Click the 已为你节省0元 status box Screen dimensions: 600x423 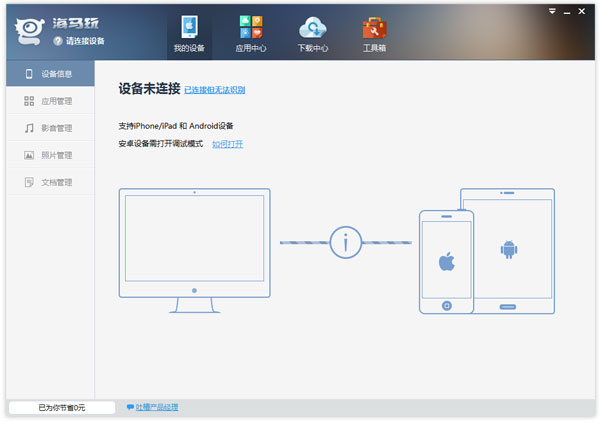tap(62, 407)
